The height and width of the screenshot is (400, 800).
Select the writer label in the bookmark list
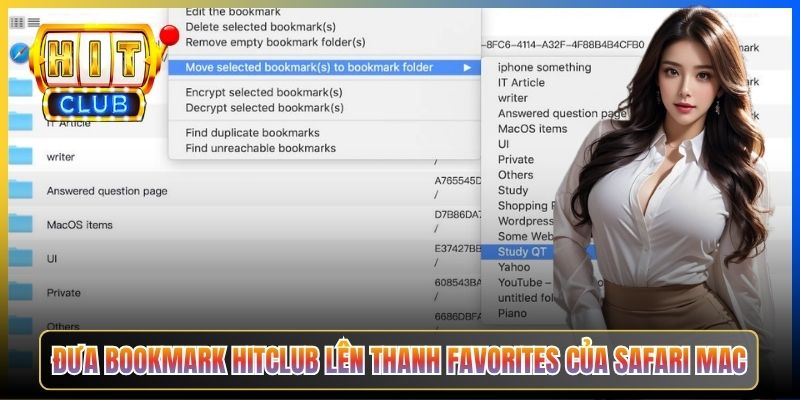[60, 157]
